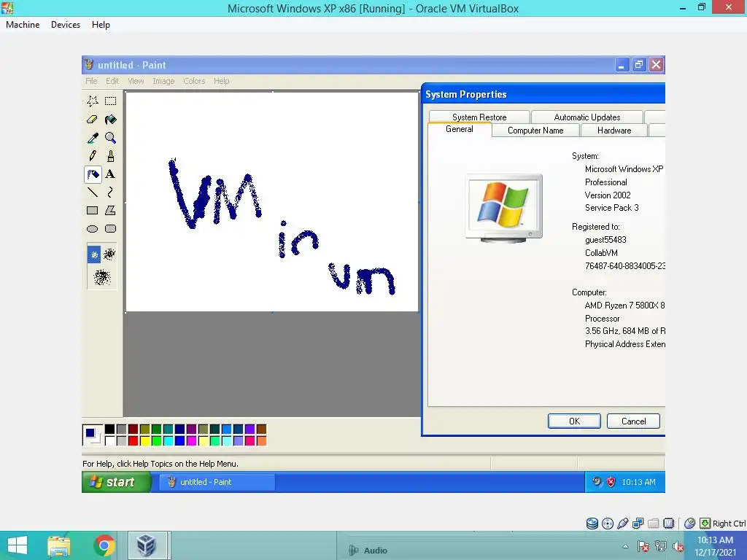Click the muted host volume tray icon
The image size is (747, 560).
(x=678, y=547)
